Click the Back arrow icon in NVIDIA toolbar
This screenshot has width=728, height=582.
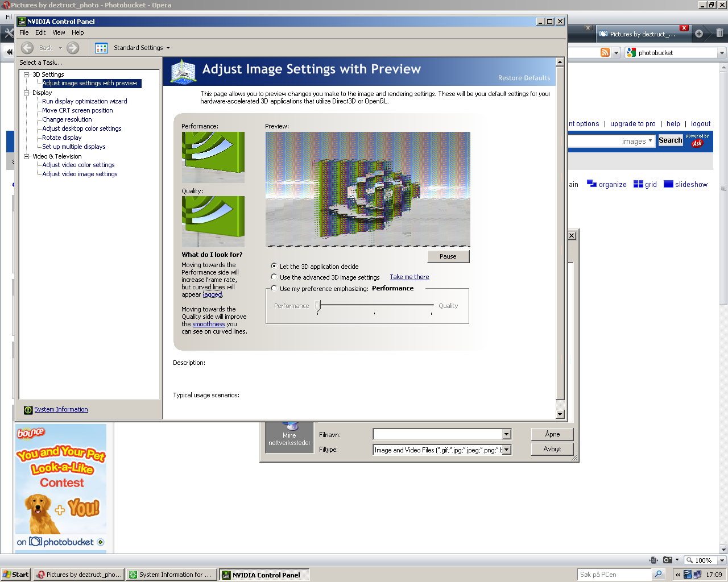click(27, 48)
